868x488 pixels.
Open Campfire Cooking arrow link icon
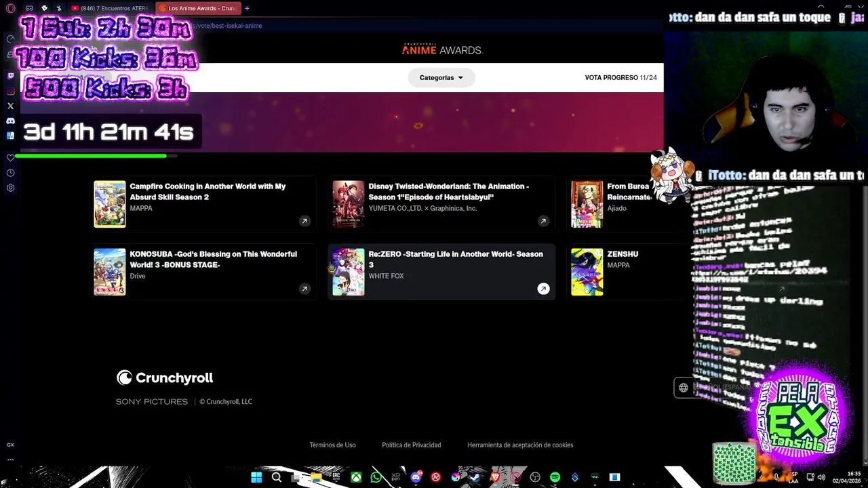tap(304, 221)
